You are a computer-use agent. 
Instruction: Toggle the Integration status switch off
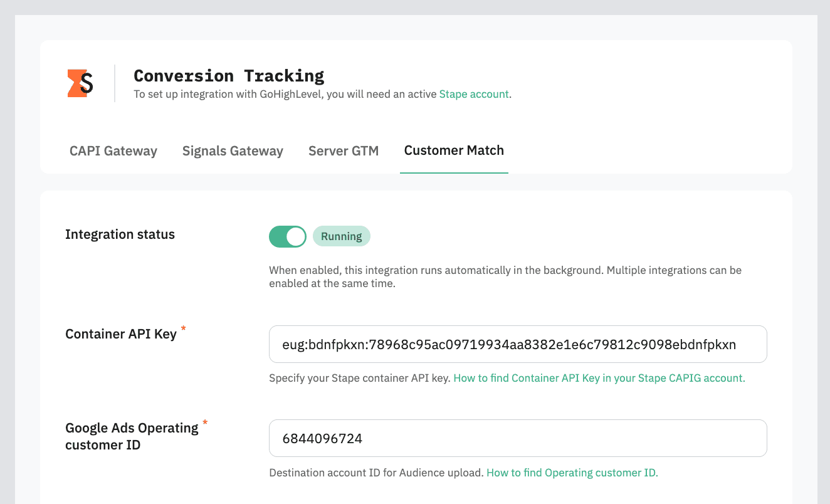coord(287,236)
